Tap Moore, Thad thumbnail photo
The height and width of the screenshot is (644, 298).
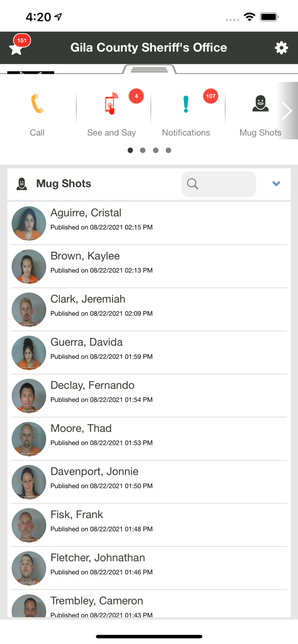29,439
